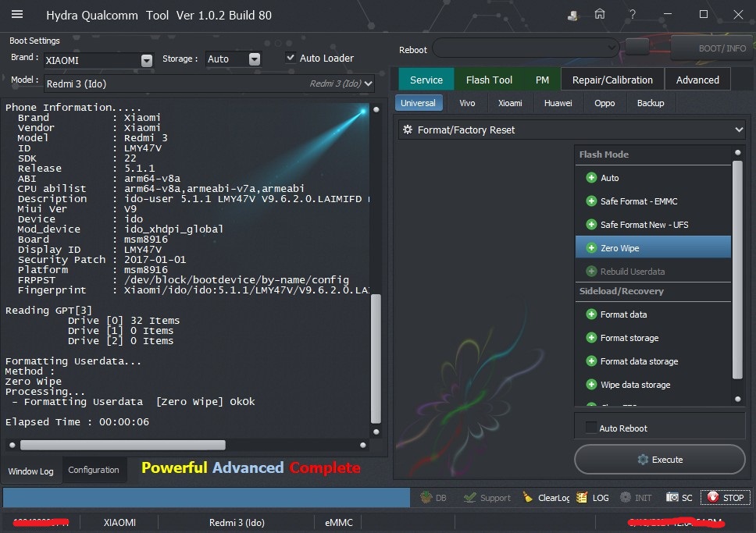
Task: Click the gear icon beside Format/Factory Reset
Action: coord(408,130)
